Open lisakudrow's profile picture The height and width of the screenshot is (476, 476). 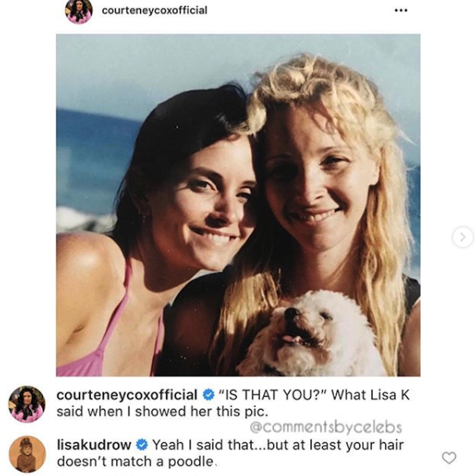pos(27,454)
